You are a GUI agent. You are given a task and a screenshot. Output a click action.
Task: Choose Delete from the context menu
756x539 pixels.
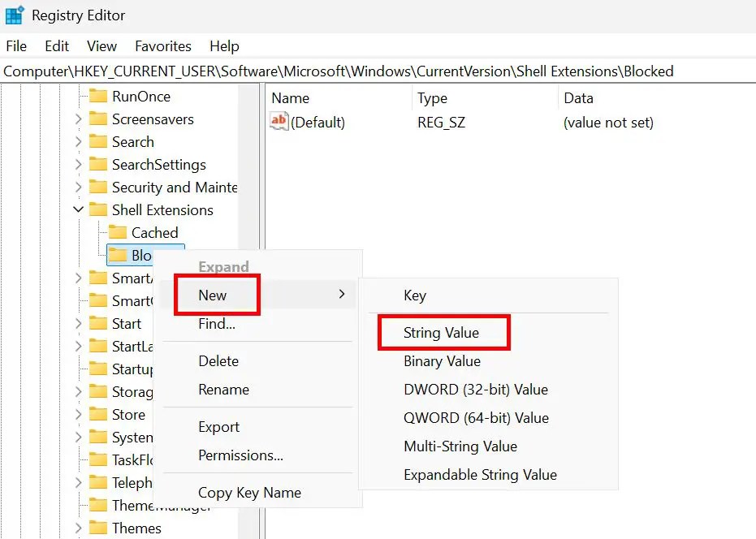[x=257, y=361]
